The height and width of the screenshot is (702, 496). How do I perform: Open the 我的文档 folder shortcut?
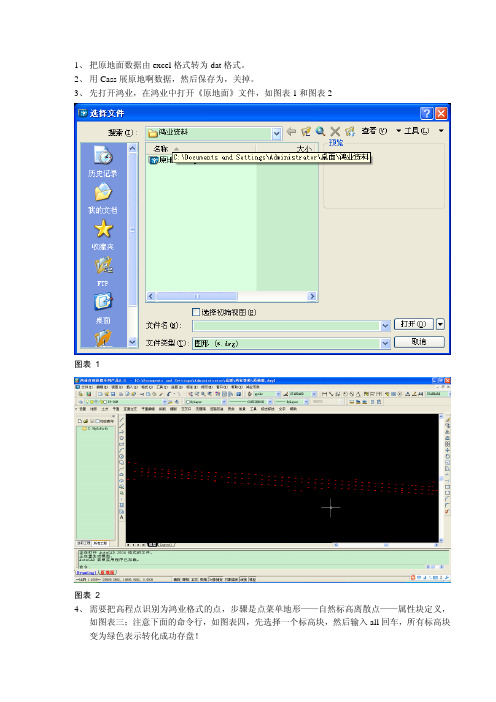(103, 199)
